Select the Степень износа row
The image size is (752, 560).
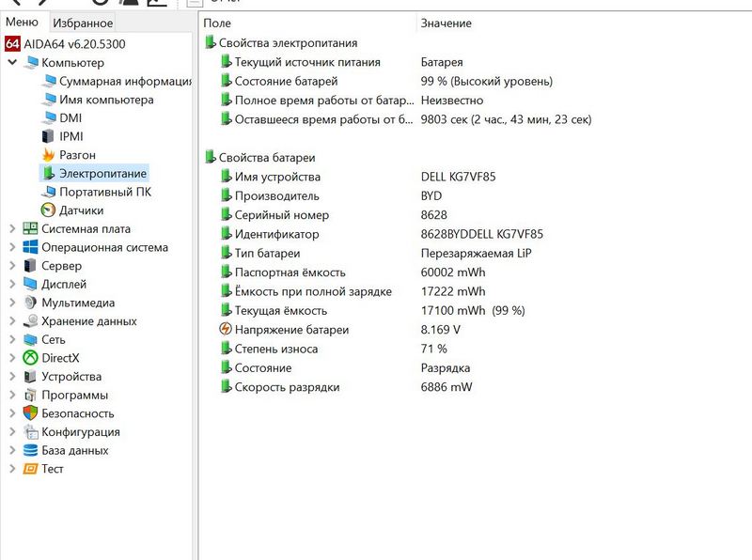coord(275,349)
